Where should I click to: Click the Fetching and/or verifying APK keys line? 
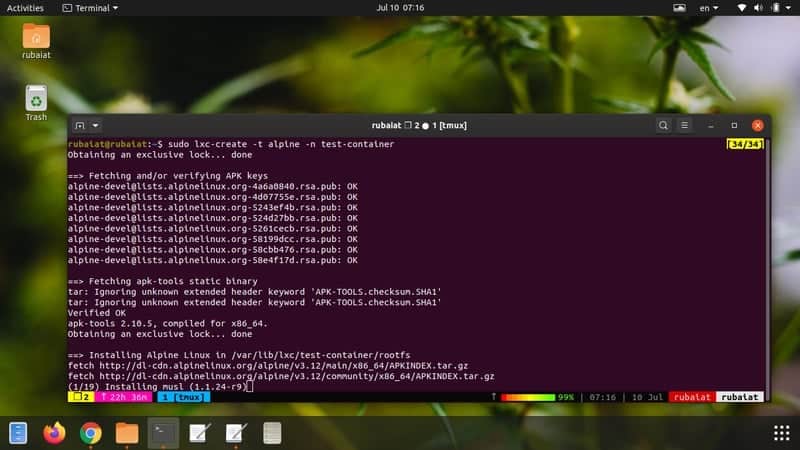coord(168,176)
